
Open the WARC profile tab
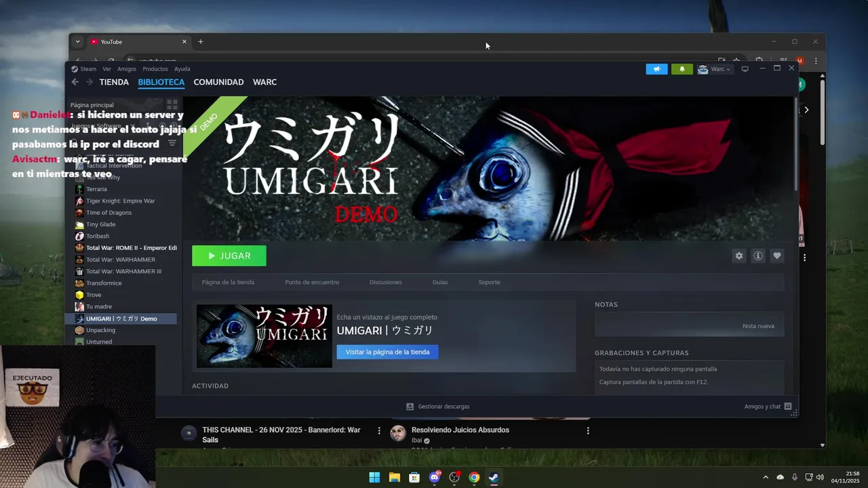pos(264,82)
